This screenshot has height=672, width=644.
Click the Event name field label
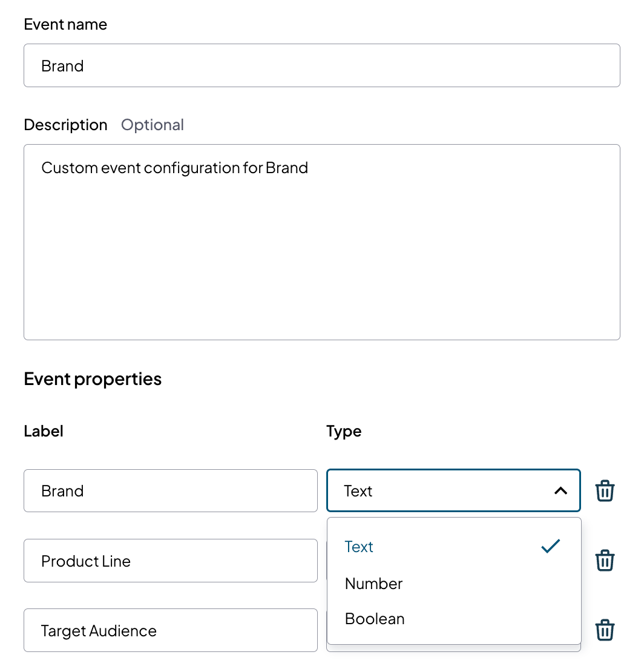tap(65, 24)
